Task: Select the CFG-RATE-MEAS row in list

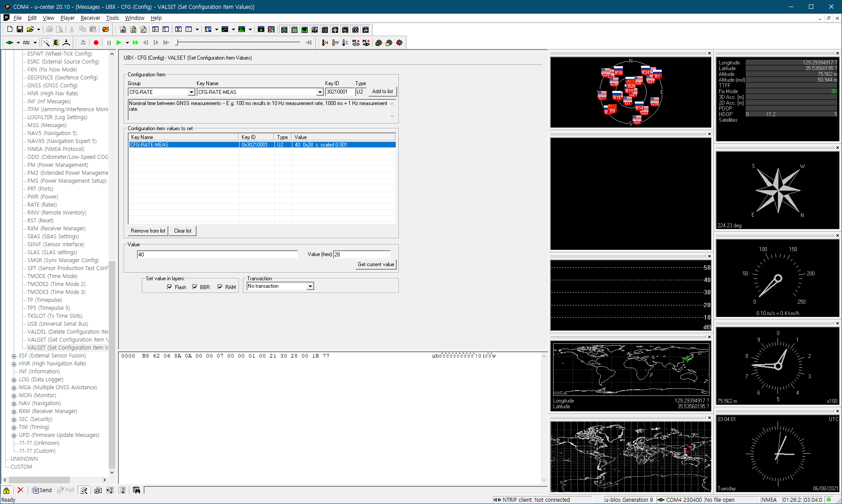Action: pyautogui.click(x=262, y=145)
